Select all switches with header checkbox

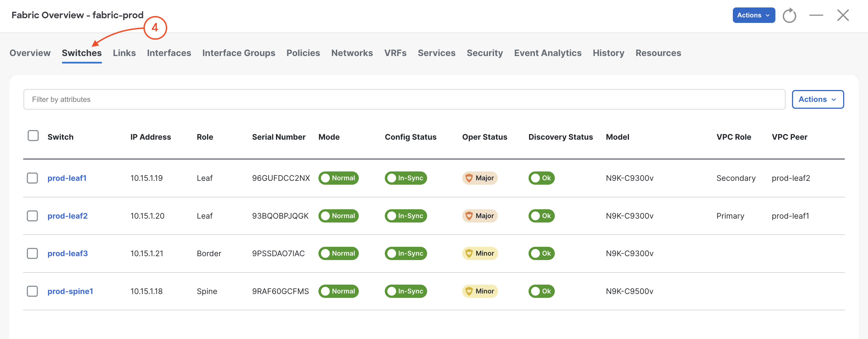[x=33, y=136]
